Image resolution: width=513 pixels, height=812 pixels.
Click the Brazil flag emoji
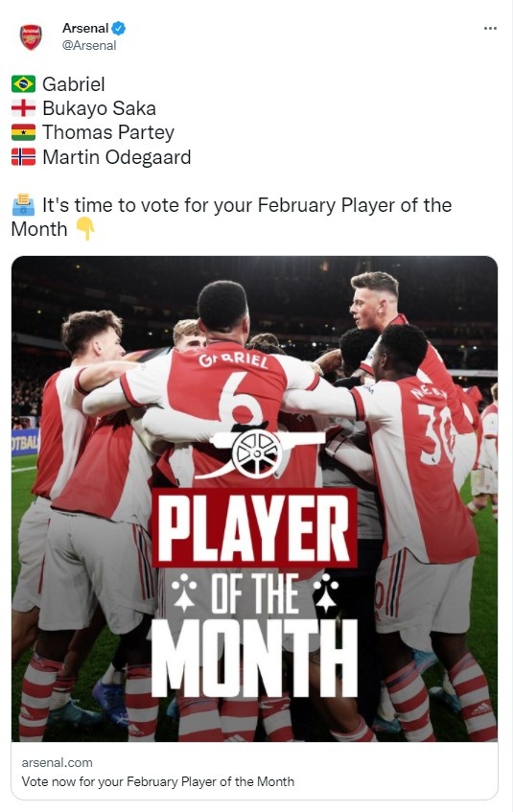(23, 84)
